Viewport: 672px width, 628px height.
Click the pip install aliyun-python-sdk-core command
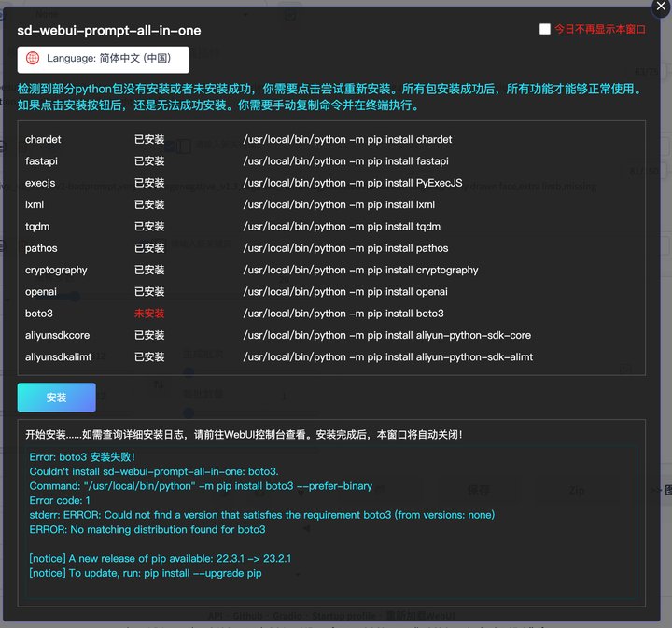(x=387, y=335)
